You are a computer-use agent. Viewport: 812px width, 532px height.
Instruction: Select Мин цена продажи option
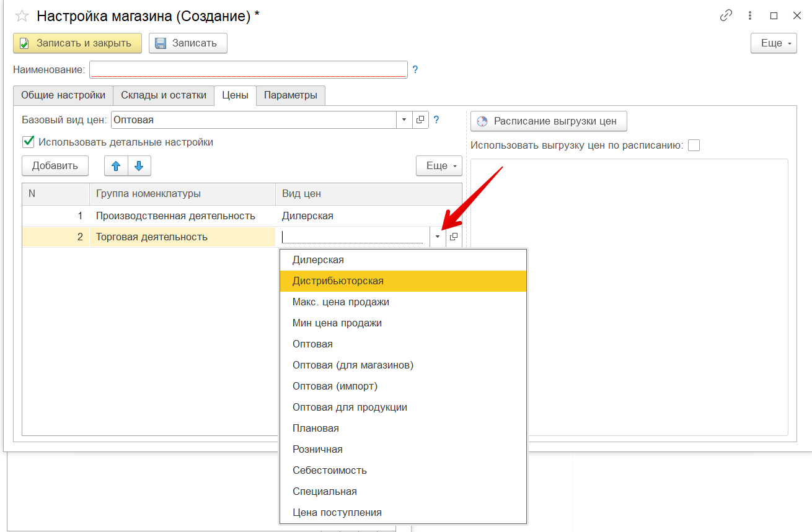(x=403, y=323)
